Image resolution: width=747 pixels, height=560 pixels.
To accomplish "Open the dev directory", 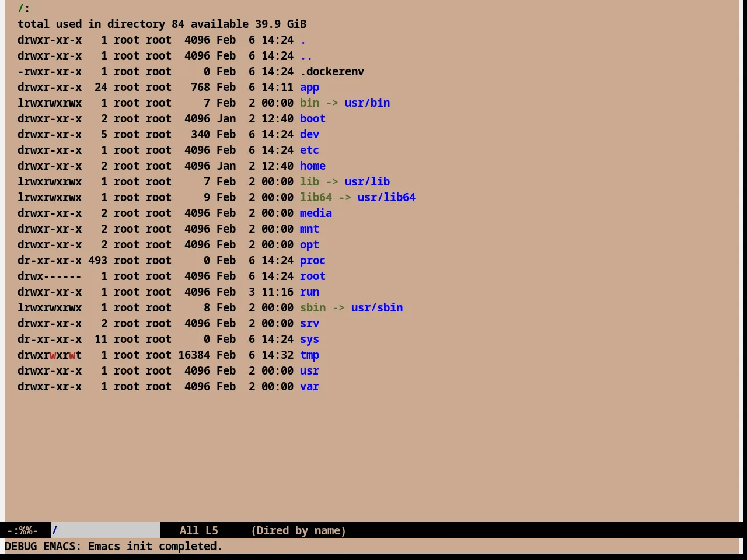I will pos(309,135).
